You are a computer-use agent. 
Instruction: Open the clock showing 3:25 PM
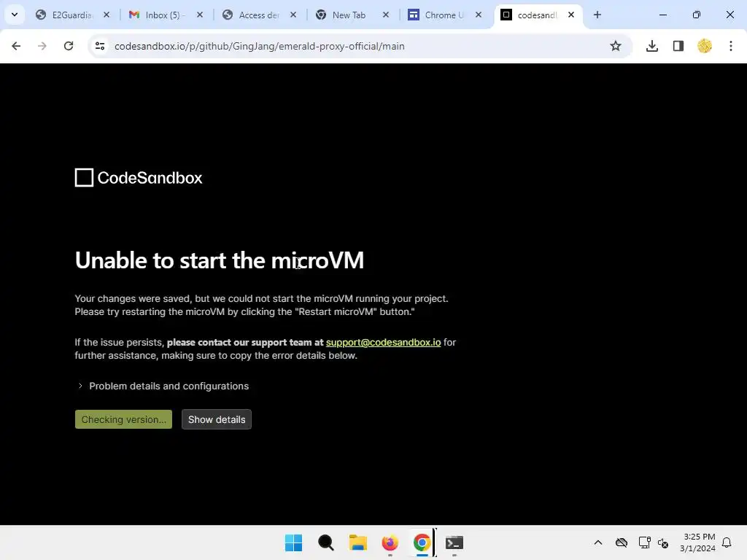click(698, 542)
